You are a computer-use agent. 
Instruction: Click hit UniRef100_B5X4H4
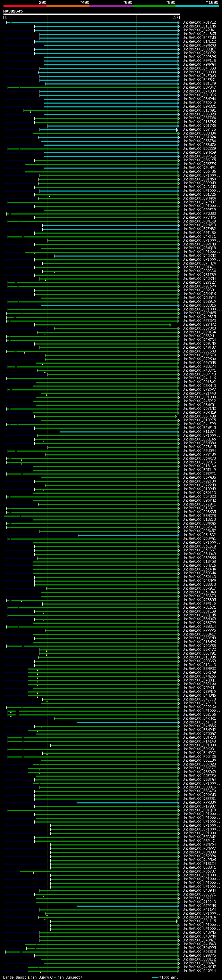(199, 569)
